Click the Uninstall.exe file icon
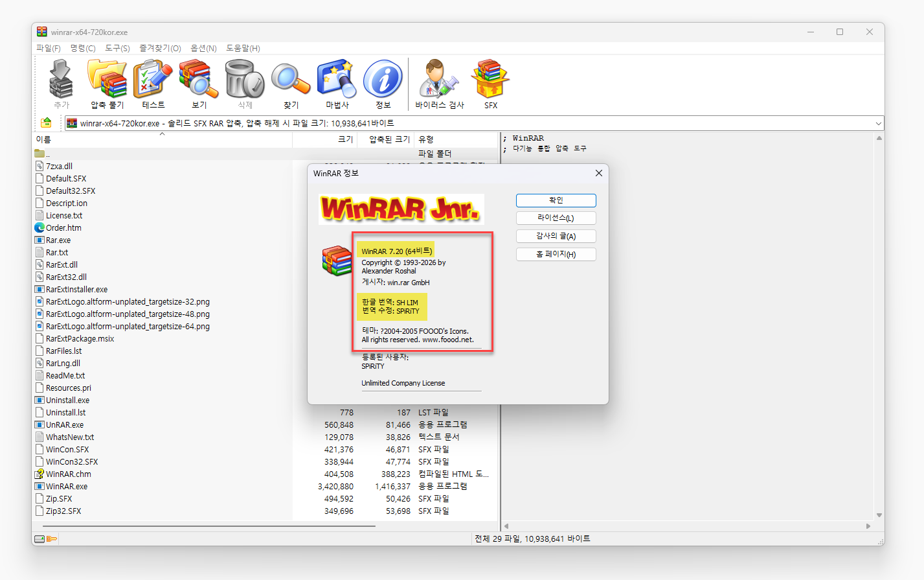 (39, 400)
